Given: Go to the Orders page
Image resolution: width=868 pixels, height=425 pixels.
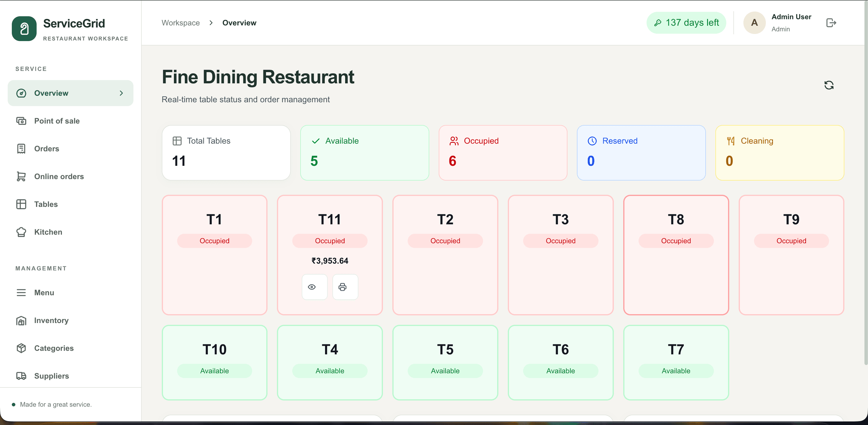Looking at the screenshot, I should pyautogui.click(x=71, y=149).
